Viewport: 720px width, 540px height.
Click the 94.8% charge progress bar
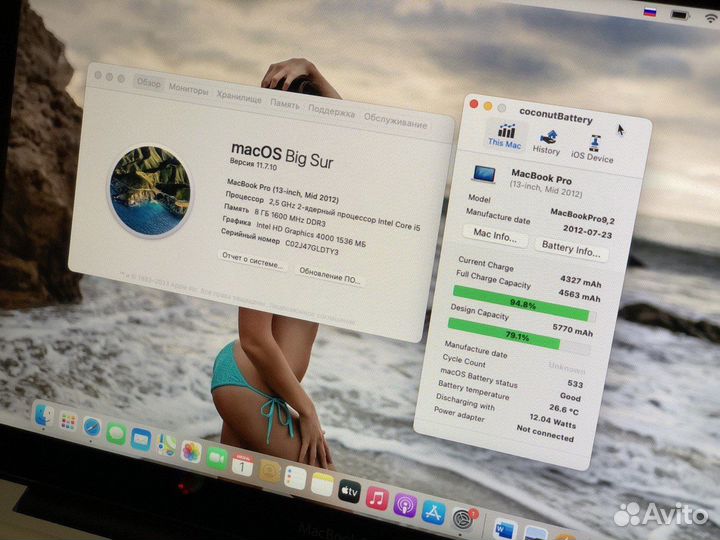point(524,304)
